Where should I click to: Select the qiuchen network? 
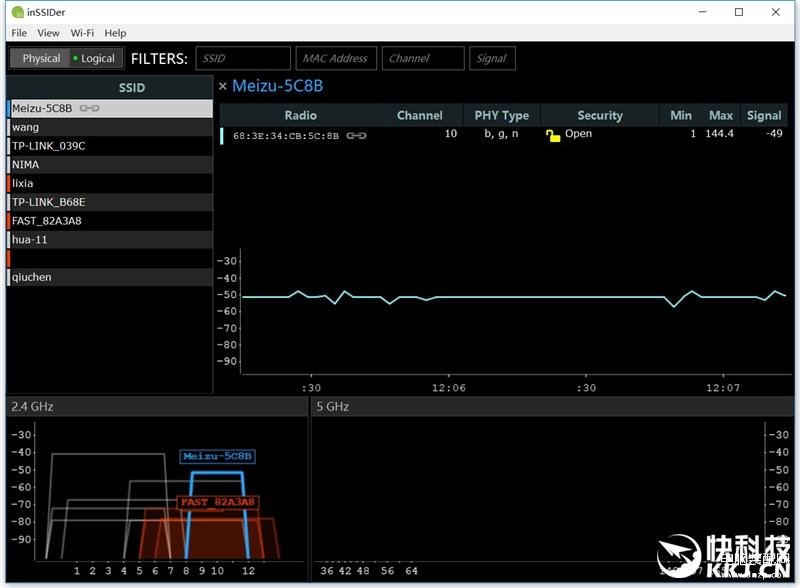[x=110, y=277]
